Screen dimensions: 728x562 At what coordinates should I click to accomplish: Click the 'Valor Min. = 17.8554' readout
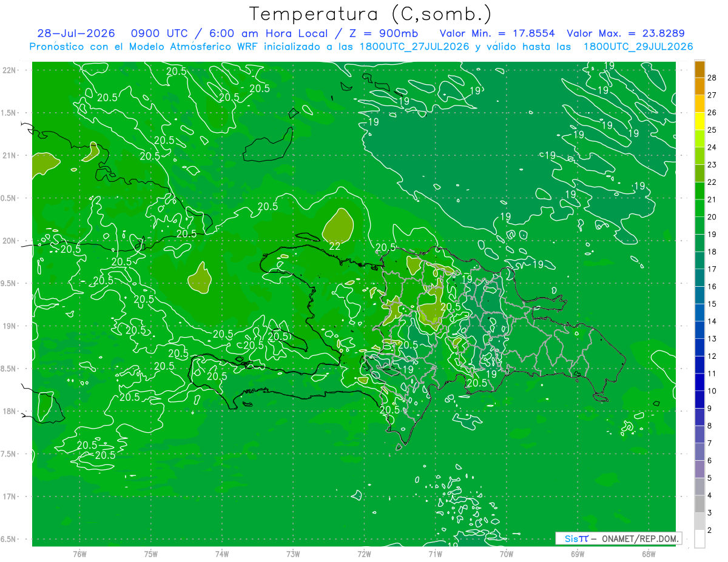pos(497,33)
